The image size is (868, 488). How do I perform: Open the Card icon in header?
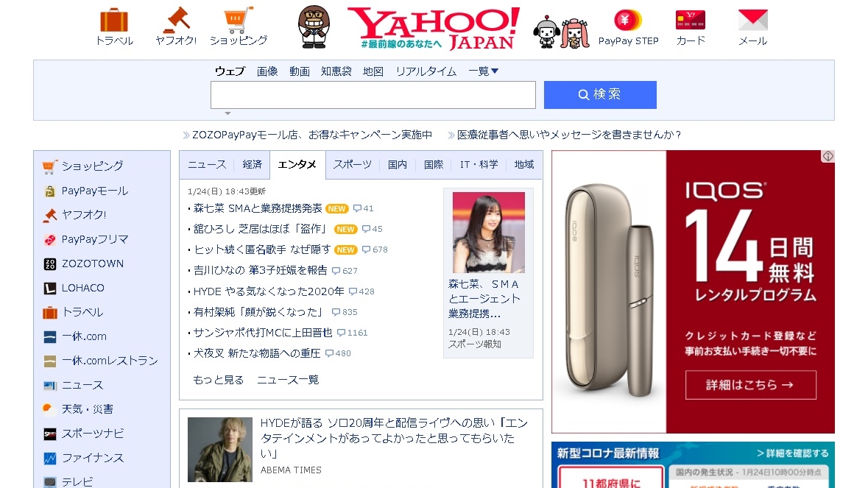[691, 20]
